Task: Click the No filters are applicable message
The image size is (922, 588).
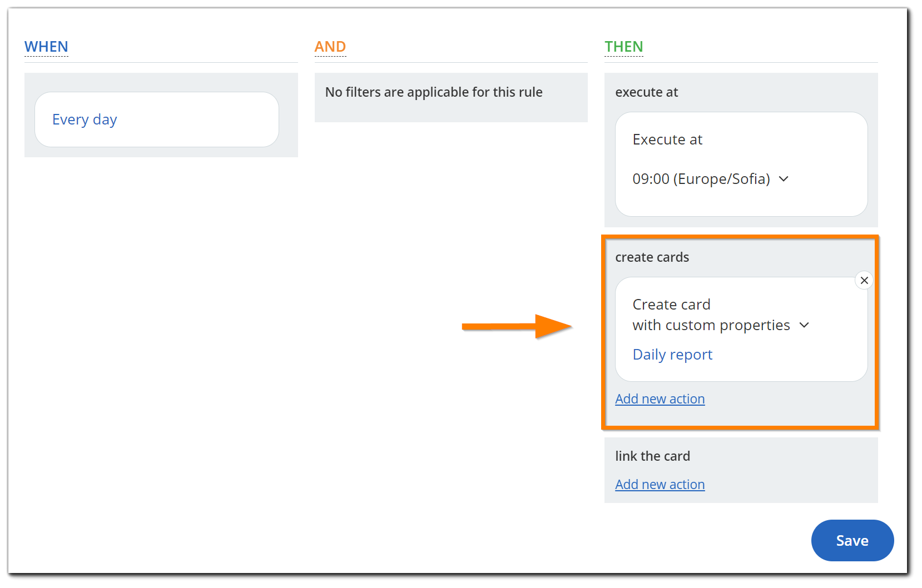Action: 434,92
